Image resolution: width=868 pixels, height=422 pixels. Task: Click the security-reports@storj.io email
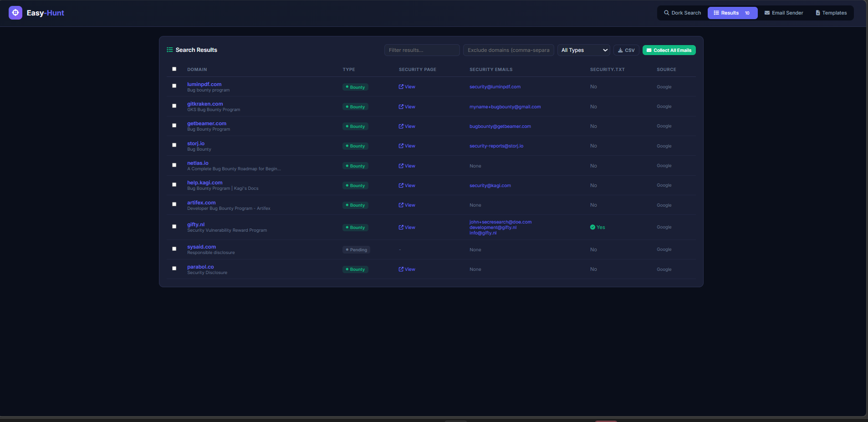(x=496, y=146)
